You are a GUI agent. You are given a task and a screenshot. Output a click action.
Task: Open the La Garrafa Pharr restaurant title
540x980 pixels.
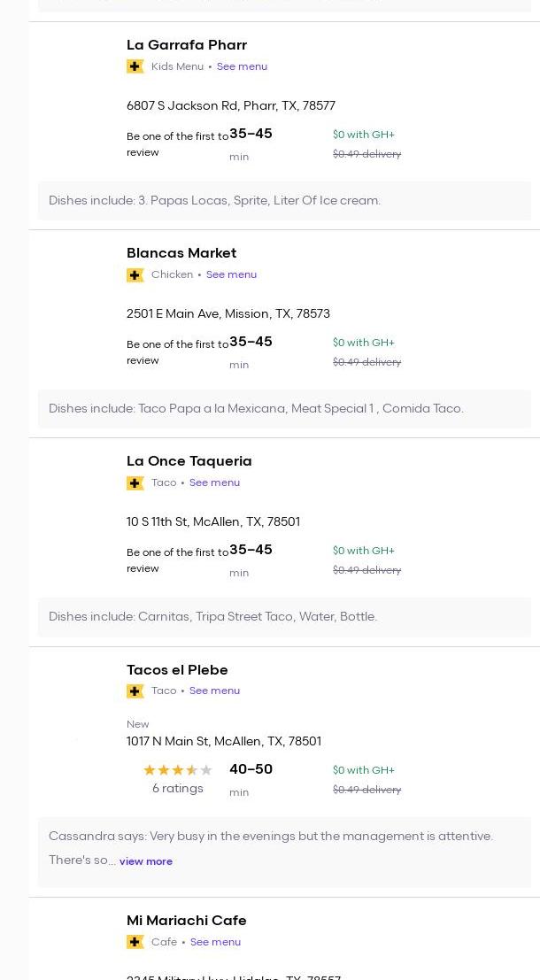(186, 45)
